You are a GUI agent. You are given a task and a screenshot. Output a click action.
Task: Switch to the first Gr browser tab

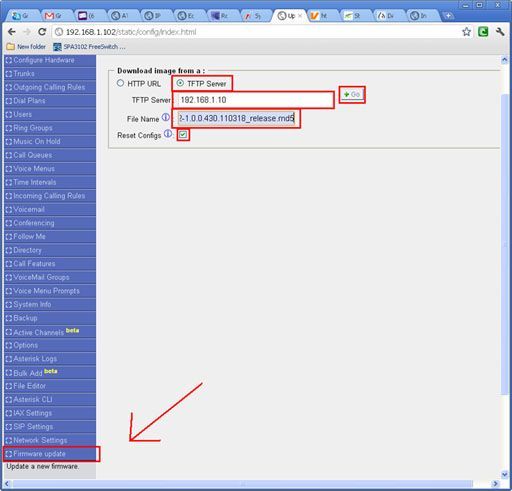(x=22, y=16)
